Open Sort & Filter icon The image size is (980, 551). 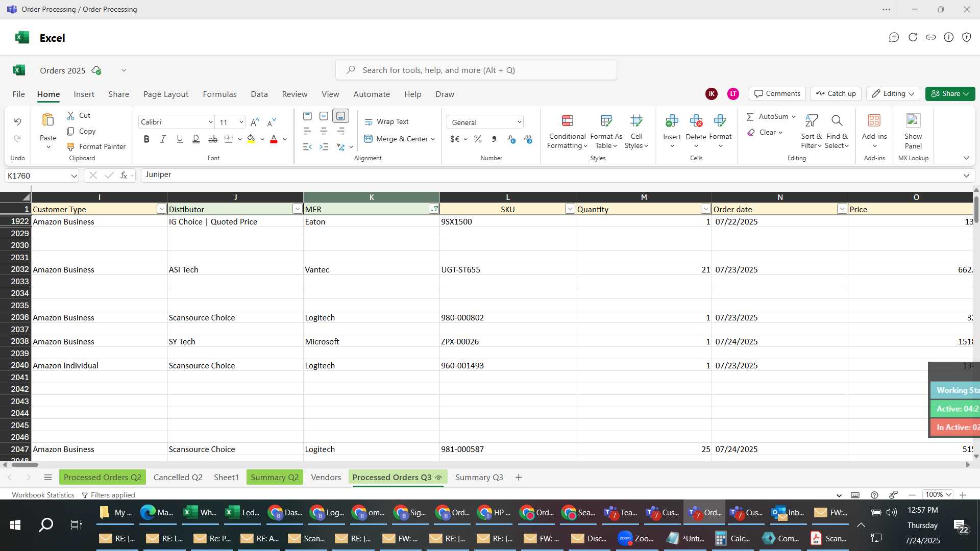811,121
